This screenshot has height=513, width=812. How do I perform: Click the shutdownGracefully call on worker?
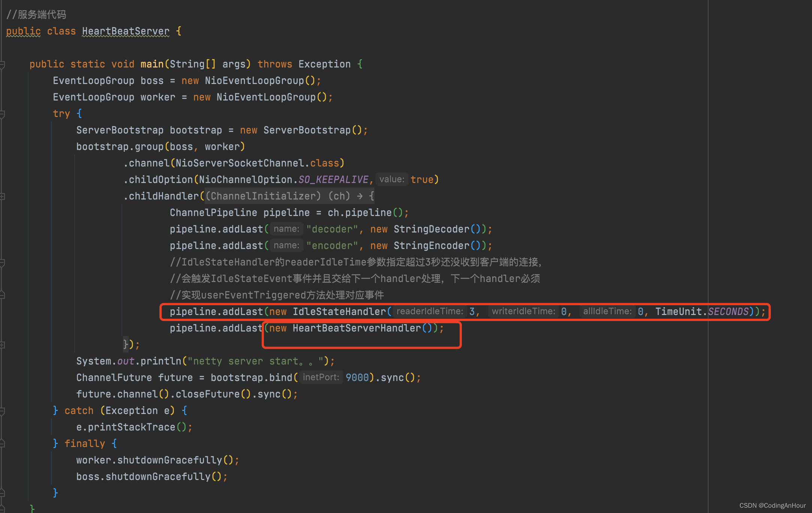(x=170, y=460)
